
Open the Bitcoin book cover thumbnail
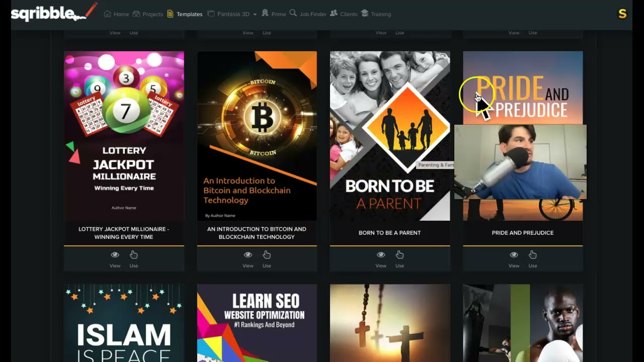pos(257,136)
